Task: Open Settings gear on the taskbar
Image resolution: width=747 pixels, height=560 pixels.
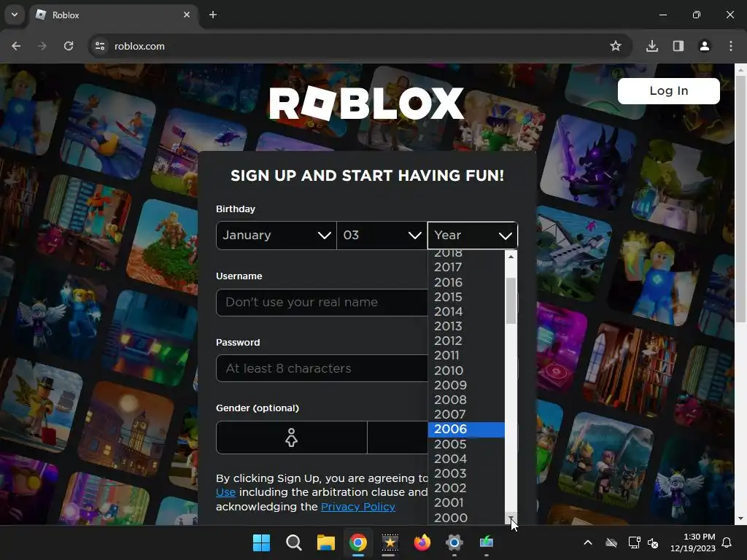Action: [x=454, y=542]
